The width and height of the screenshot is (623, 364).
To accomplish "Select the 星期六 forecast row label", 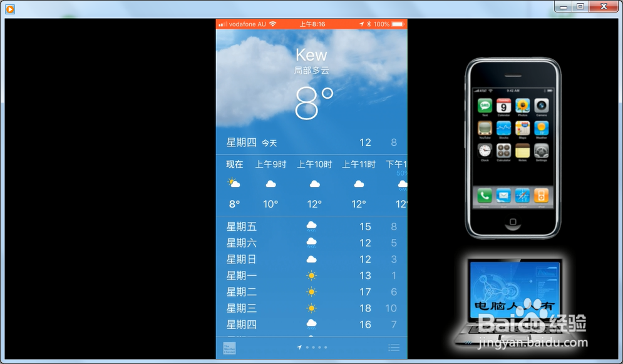I will tap(242, 243).
